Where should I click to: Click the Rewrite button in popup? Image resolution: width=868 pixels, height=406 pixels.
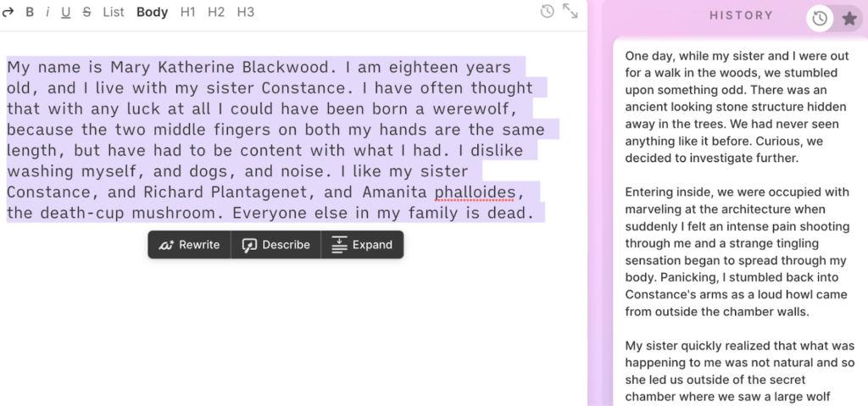[x=189, y=245]
